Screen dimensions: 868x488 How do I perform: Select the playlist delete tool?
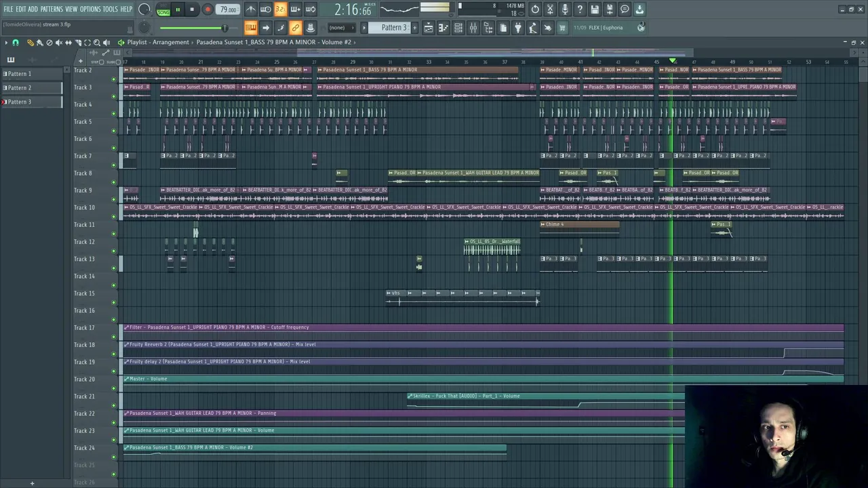click(49, 43)
